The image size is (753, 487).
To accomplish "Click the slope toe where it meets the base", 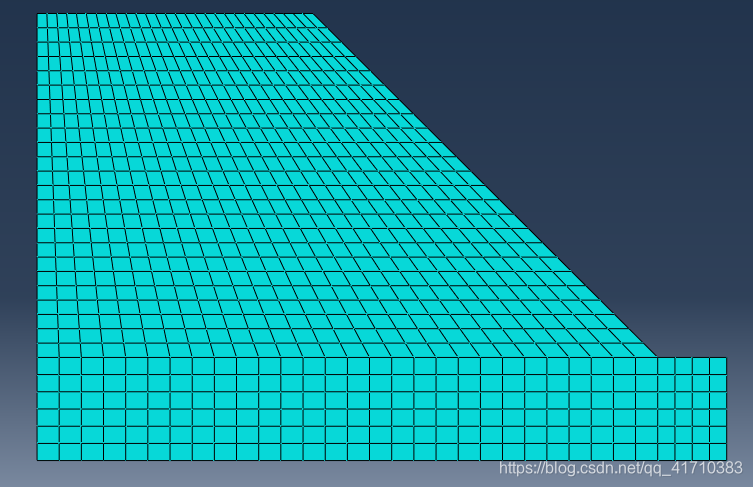I will coord(656,357).
